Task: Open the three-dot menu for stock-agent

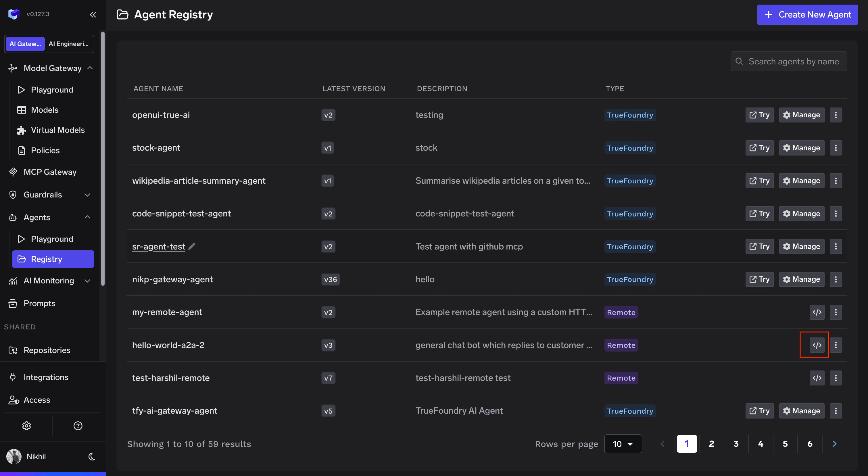Action: (836, 147)
